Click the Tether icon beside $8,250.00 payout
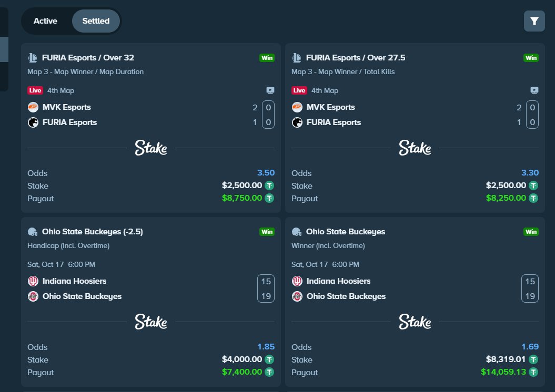Viewport: 555px width, 392px height. pyautogui.click(x=533, y=198)
